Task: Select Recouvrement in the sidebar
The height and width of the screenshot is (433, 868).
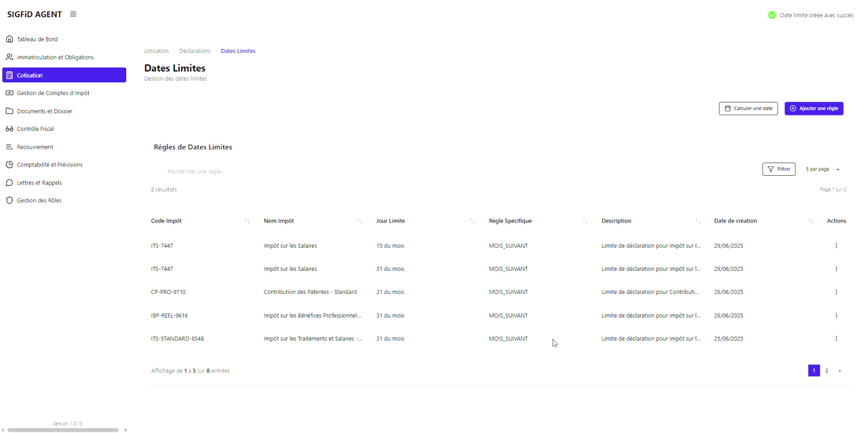Action: click(35, 147)
